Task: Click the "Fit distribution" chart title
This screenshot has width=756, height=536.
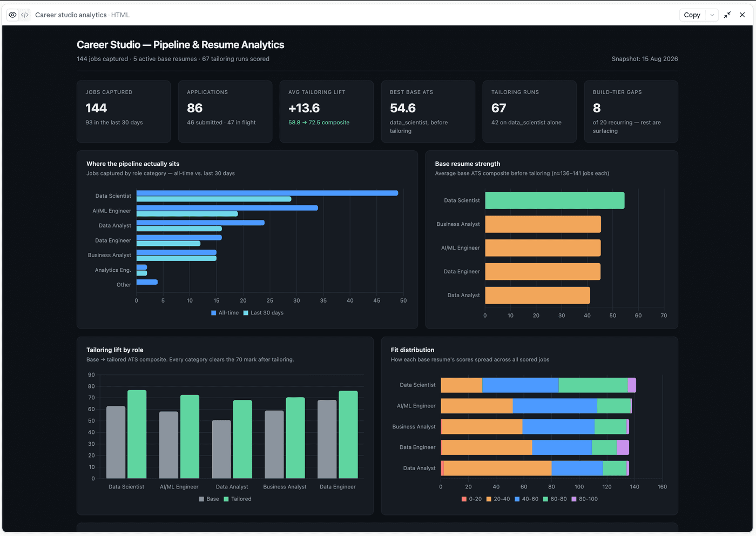Action: (x=413, y=350)
